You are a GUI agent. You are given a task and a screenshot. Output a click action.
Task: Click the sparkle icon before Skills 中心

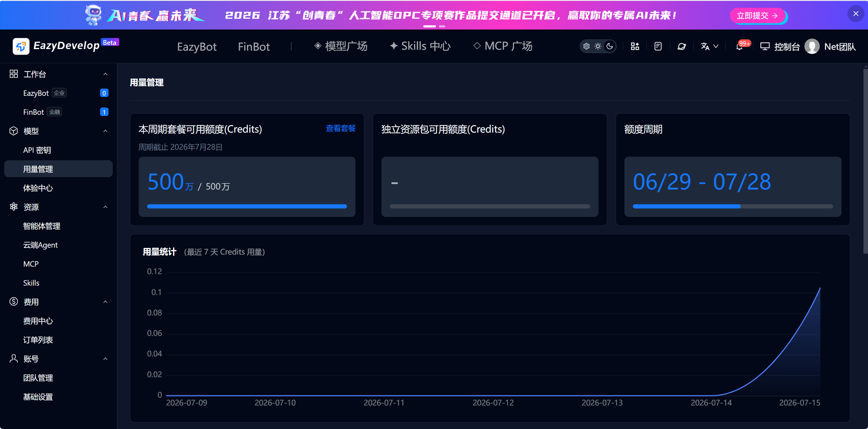pos(393,46)
